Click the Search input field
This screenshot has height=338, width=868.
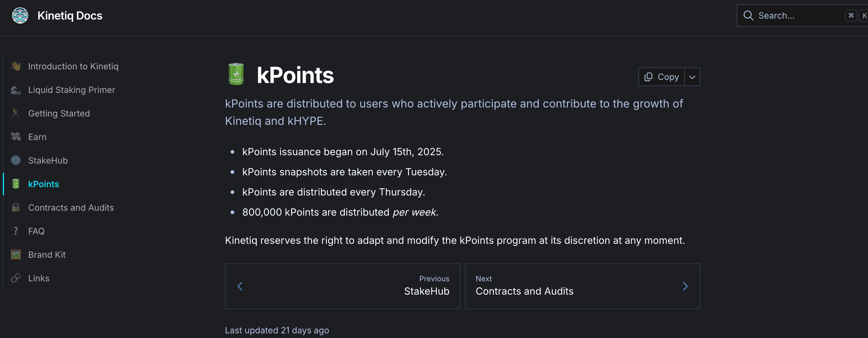[802, 15]
